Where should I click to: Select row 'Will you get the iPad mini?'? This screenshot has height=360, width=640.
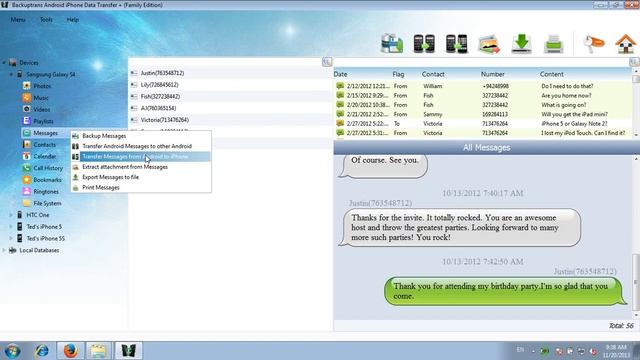tap(483, 114)
